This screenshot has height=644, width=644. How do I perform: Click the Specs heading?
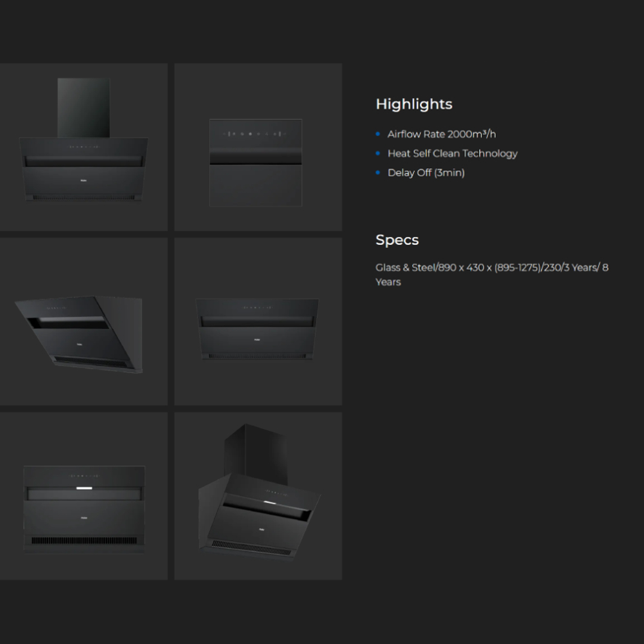click(397, 240)
